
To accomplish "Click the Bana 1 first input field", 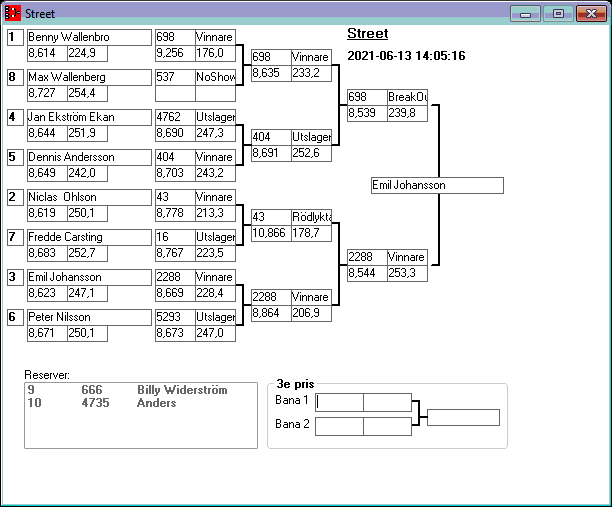I will pyautogui.click(x=340, y=402).
